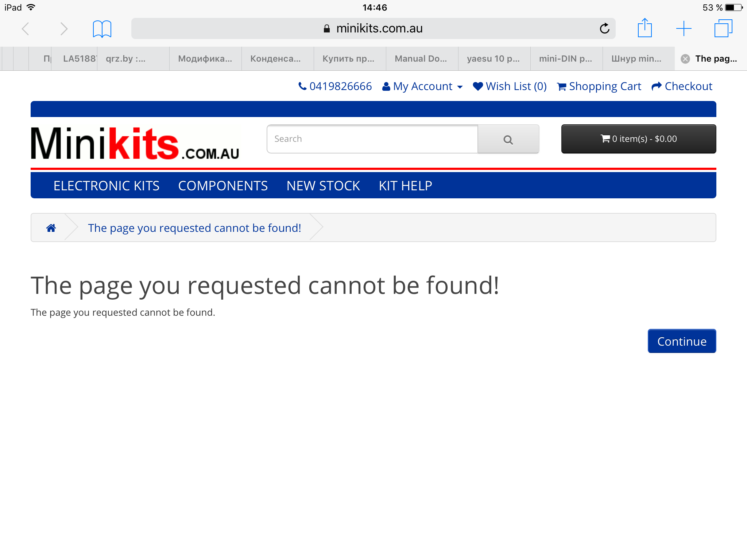Open the COMPONENTS menu
The height and width of the screenshot is (560, 747).
pos(223,186)
